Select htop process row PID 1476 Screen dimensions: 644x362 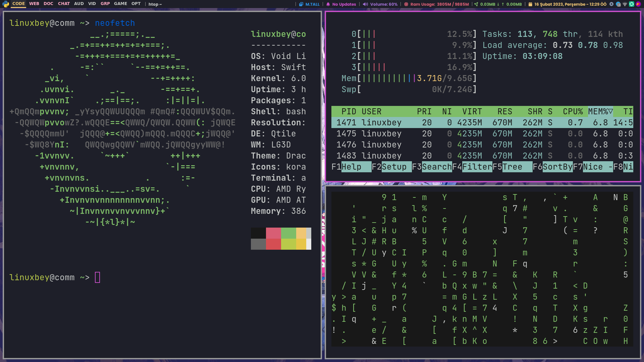coord(482,145)
